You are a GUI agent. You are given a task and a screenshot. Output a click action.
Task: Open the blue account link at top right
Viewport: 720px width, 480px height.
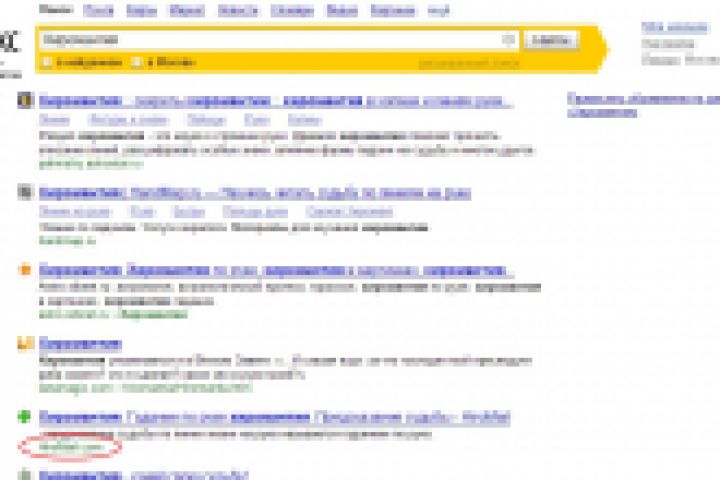(675, 28)
